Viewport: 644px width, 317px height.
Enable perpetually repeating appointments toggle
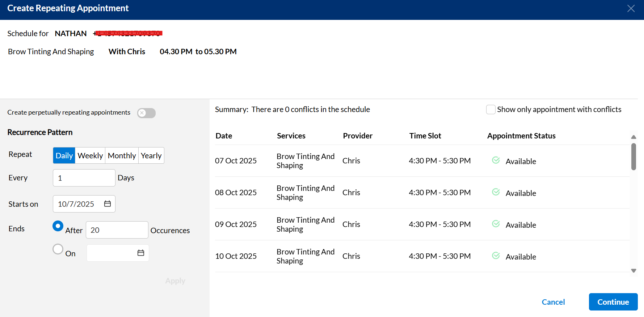[146, 113]
